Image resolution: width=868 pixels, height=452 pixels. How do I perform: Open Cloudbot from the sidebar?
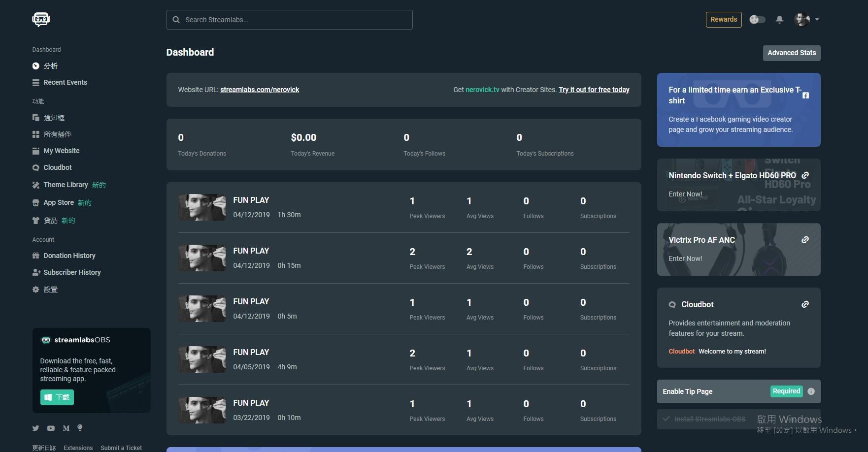(x=58, y=167)
